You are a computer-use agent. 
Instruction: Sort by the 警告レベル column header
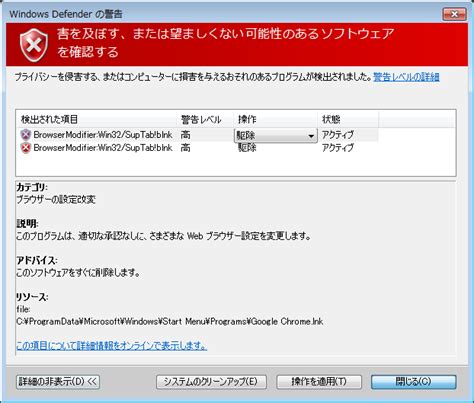click(205, 119)
